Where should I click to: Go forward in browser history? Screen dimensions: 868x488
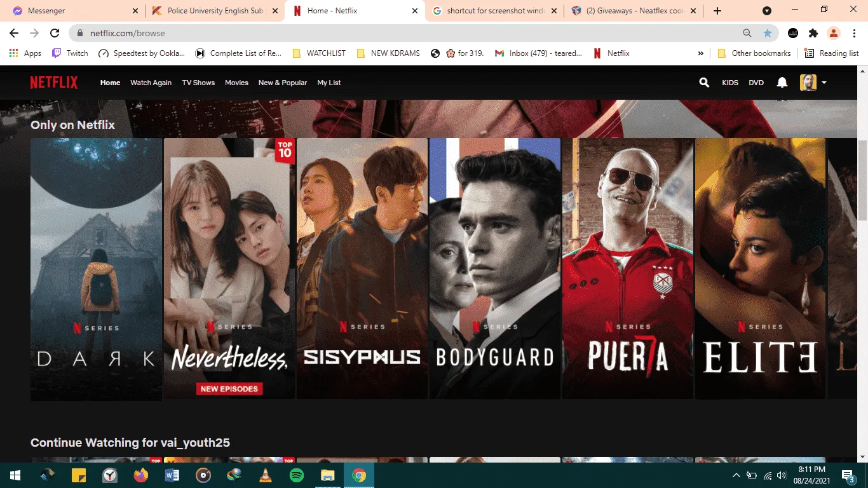(x=34, y=33)
